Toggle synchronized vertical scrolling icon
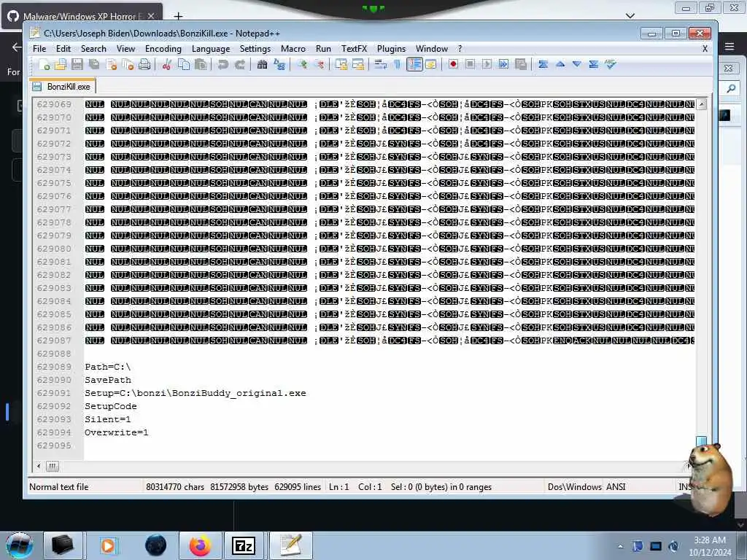The image size is (747, 560). point(341,64)
